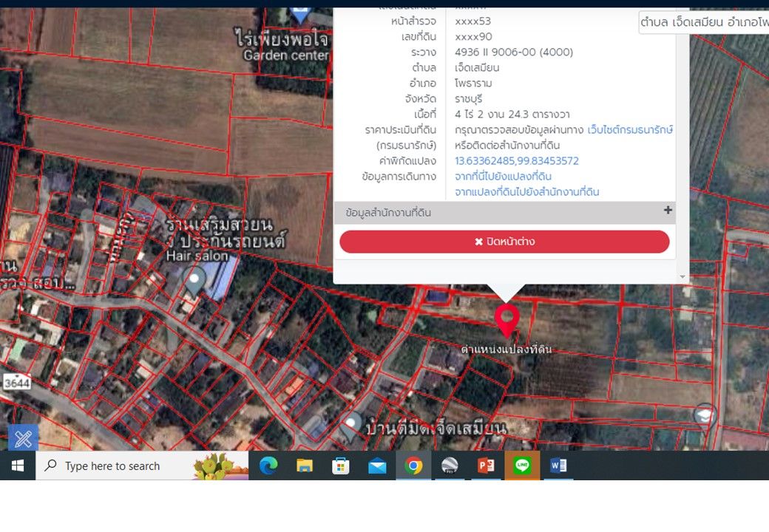Open Microsoft Edge from the taskbar
Viewport: 769px width, 532px height.
pos(268,465)
